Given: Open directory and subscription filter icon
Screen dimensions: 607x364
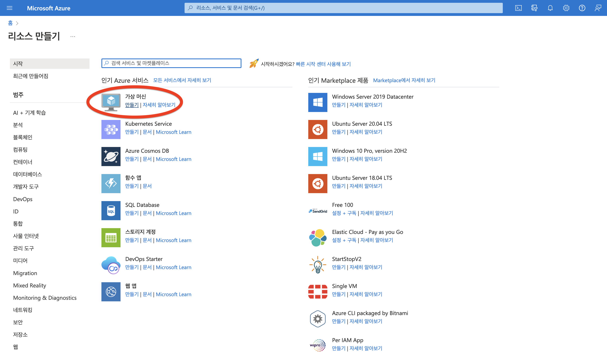Looking at the screenshot, I should [x=534, y=8].
